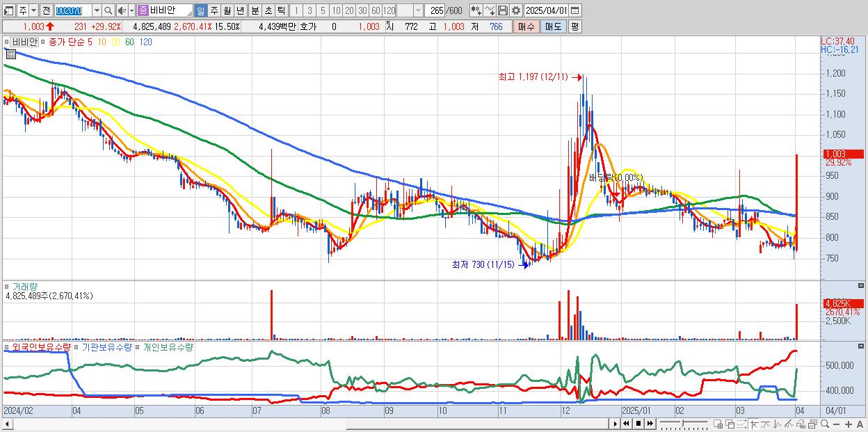Open the speaker options dropdown arrow
Screen dimensions: 868x432
click(x=131, y=10)
